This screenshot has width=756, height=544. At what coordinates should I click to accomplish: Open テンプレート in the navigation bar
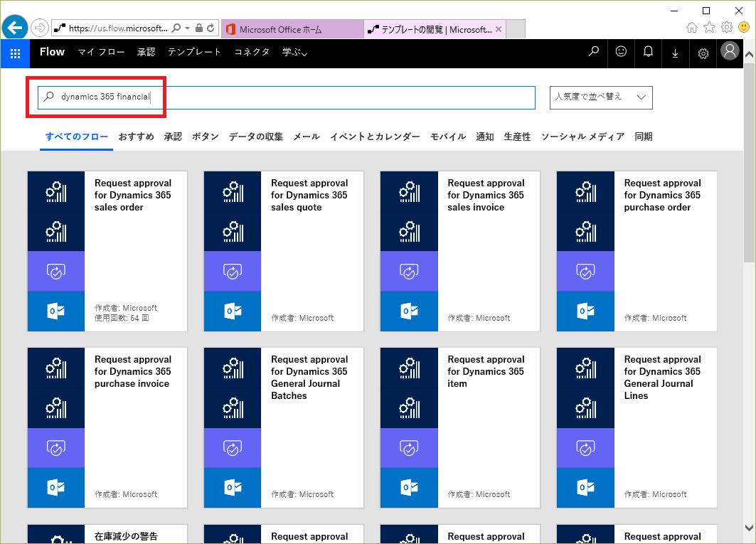click(194, 52)
